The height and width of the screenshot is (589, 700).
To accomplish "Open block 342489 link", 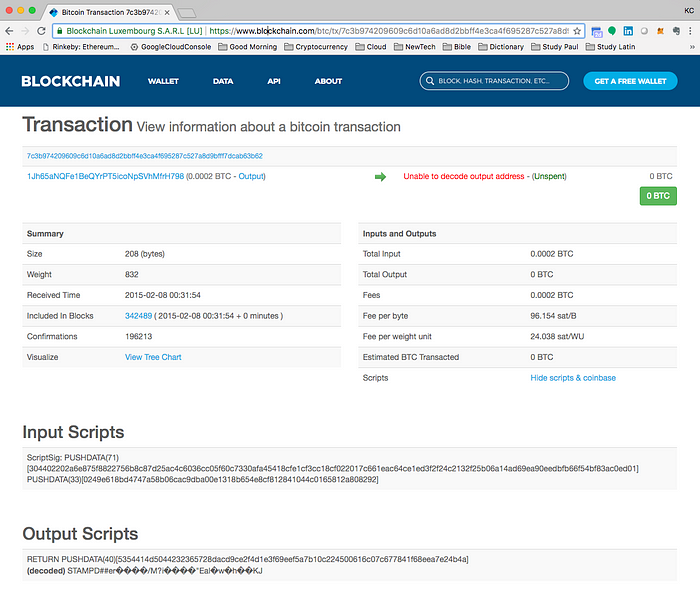I will point(138,316).
